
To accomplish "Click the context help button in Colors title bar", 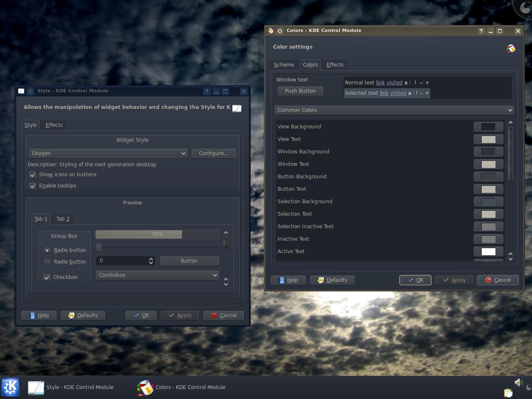I will click(481, 31).
